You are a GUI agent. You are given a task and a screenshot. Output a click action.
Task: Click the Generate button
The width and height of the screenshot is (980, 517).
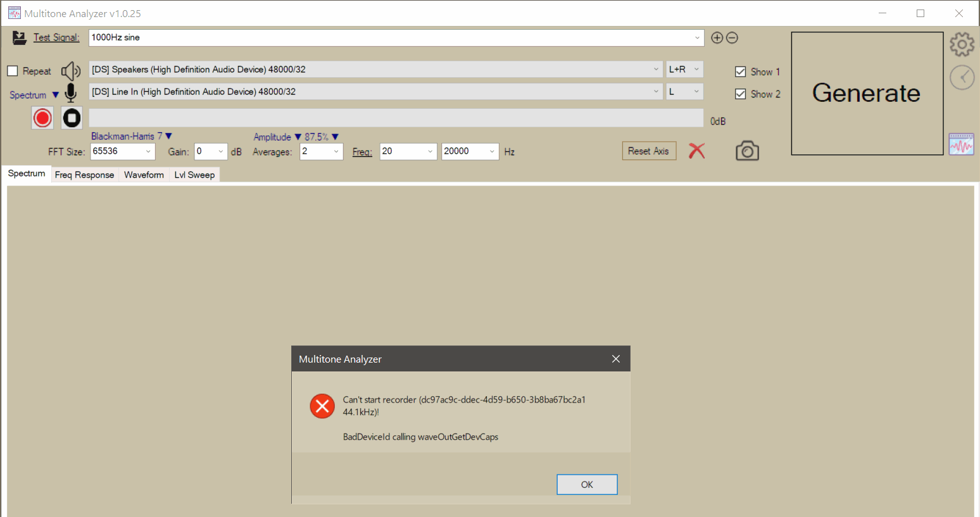867,93
